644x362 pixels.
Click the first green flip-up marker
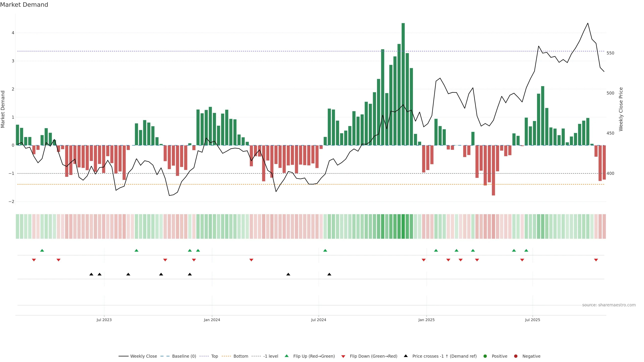[42, 250]
